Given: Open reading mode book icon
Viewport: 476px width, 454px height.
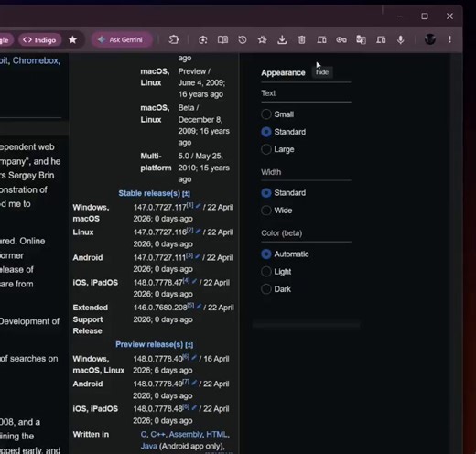Looking at the screenshot, I should coord(222,39).
